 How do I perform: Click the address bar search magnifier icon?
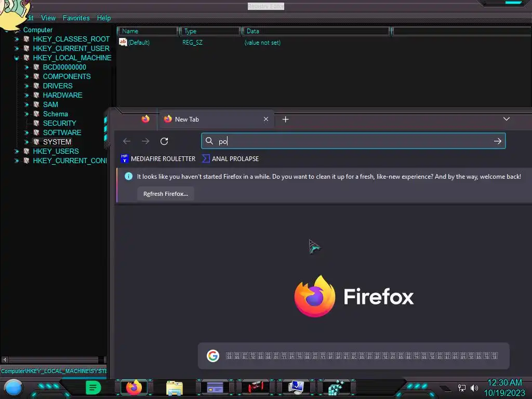(x=209, y=141)
